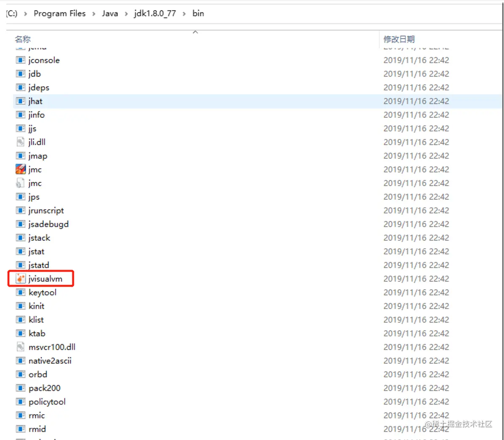Image resolution: width=504 pixels, height=440 pixels.
Task: Click the jli.dll library icon
Action: click(x=20, y=142)
